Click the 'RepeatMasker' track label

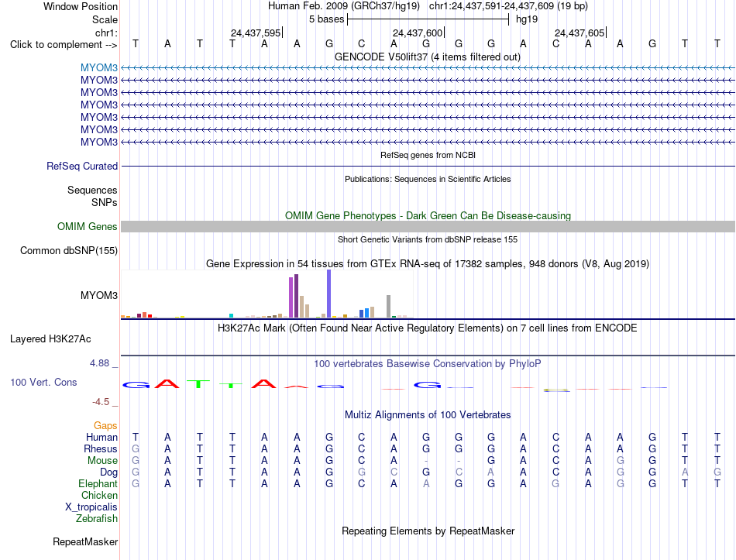click(85, 542)
